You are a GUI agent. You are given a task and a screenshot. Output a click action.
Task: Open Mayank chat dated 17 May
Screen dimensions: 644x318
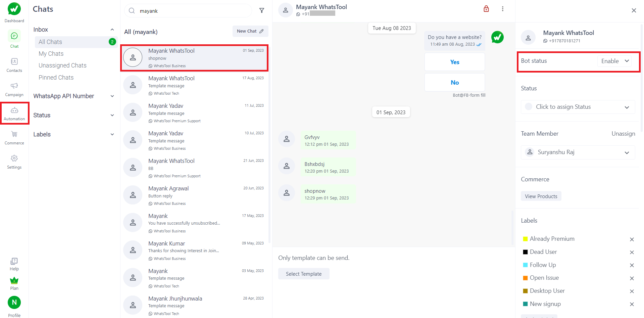point(194,223)
